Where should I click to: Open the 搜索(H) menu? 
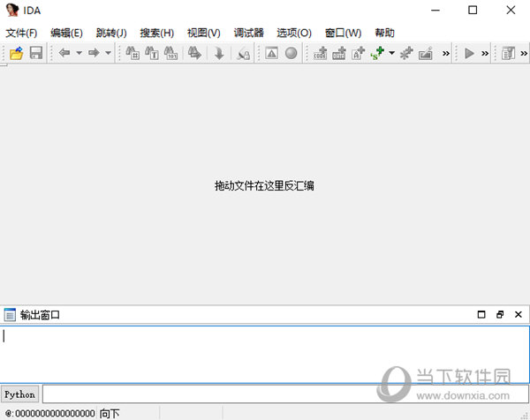click(157, 33)
